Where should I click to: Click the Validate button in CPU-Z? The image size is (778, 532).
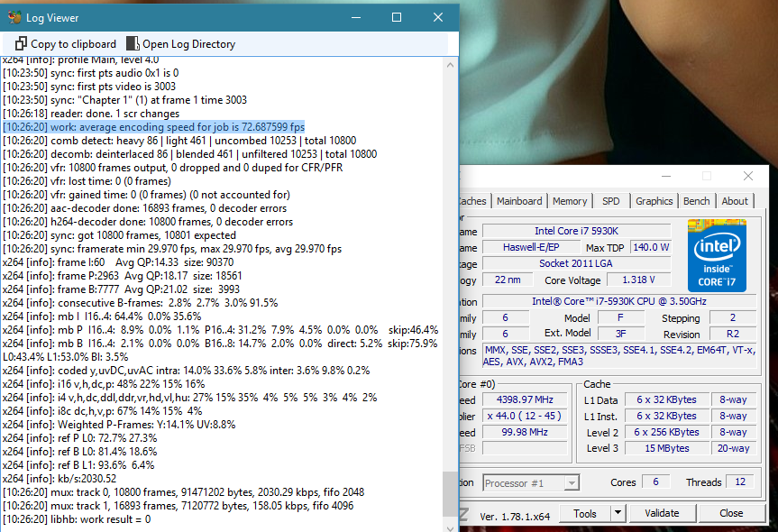coord(662,514)
